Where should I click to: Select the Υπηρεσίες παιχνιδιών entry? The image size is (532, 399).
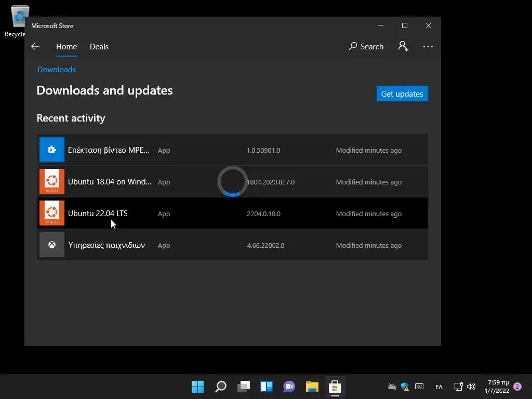pyautogui.click(x=232, y=245)
